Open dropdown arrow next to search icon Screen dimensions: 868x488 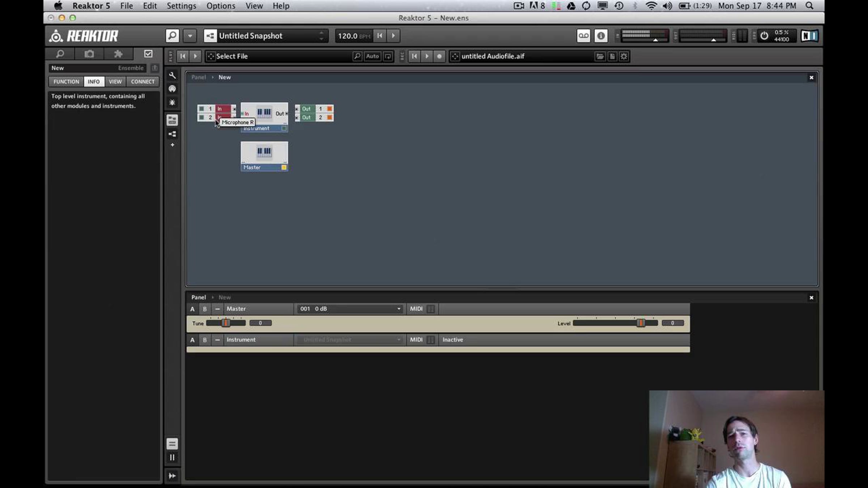(190, 36)
